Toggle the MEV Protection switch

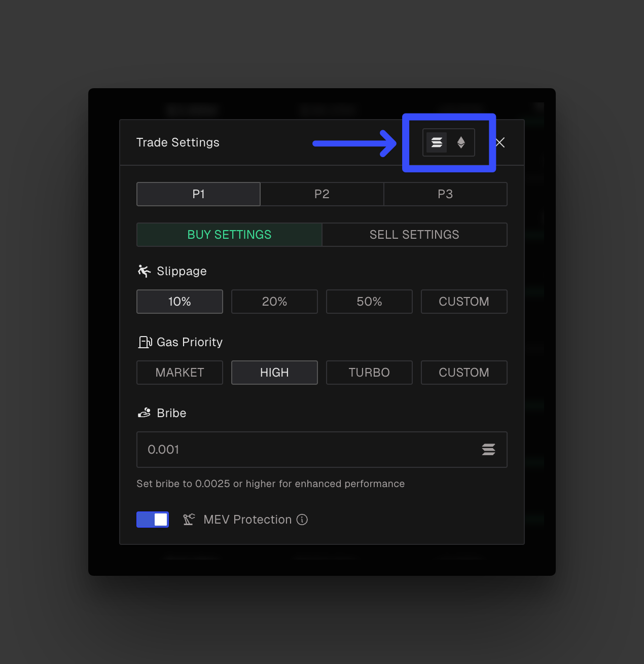(153, 520)
